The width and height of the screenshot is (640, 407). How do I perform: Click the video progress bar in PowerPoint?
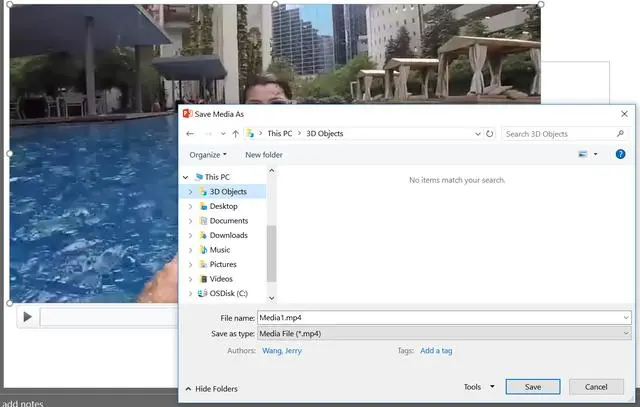click(x=109, y=317)
